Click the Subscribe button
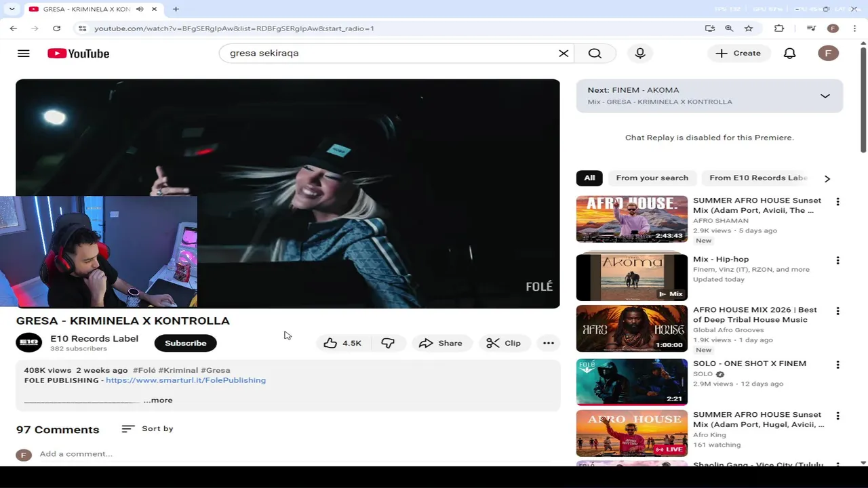 point(185,343)
